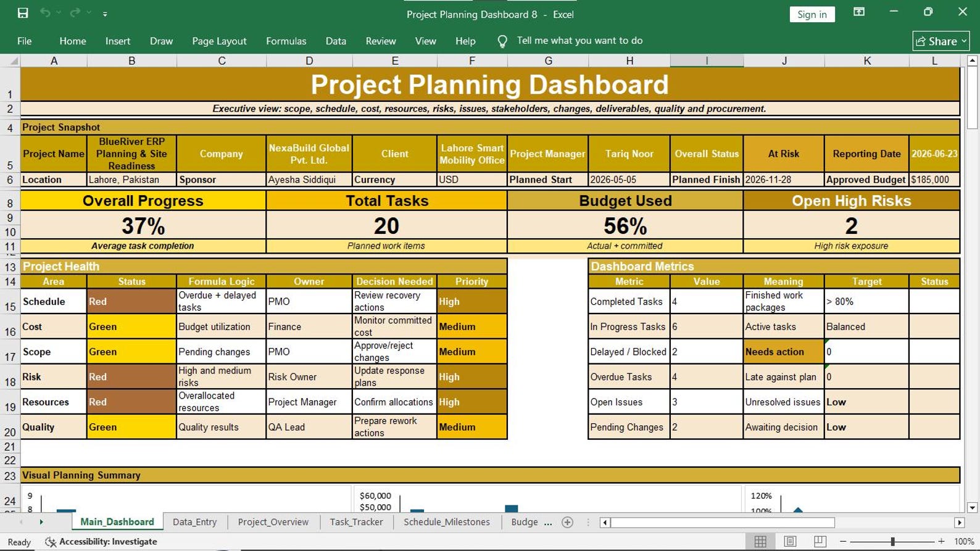Select row 15 header
The height and width of the screenshot is (551, 980).
coord(10,301)
